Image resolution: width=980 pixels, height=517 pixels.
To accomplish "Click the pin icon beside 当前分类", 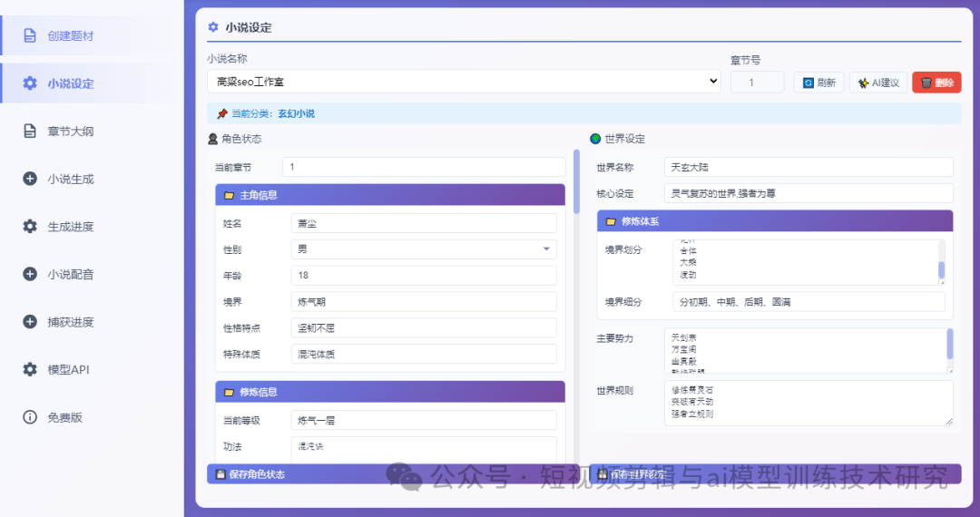I will click(x=222, y=113).
